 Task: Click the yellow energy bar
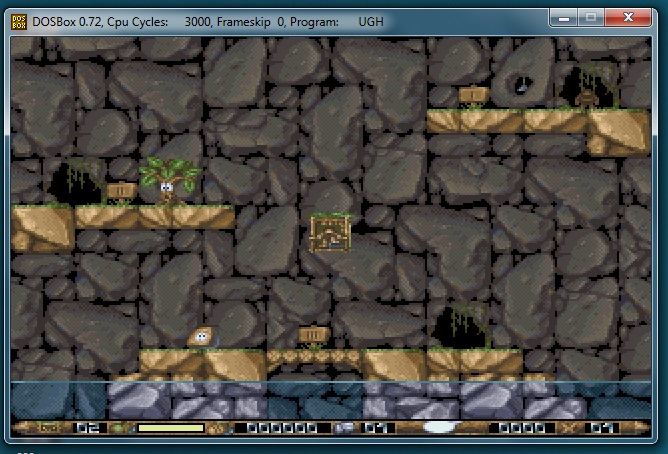click(x=171, y=428)
